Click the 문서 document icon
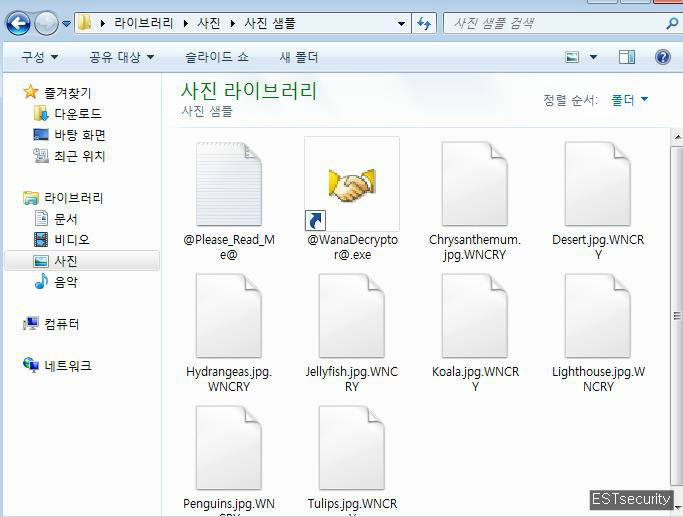 click(x=41, y=218)
